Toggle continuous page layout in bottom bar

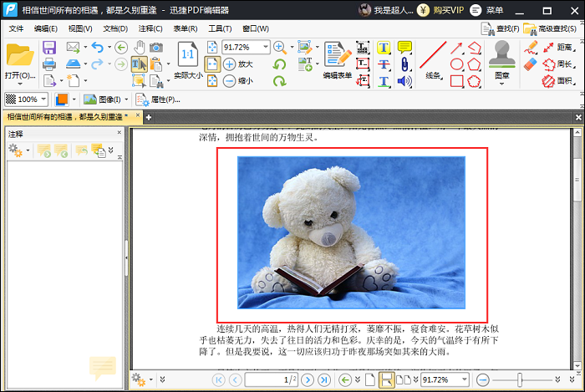pyautogui.click(x=386, y=379)
